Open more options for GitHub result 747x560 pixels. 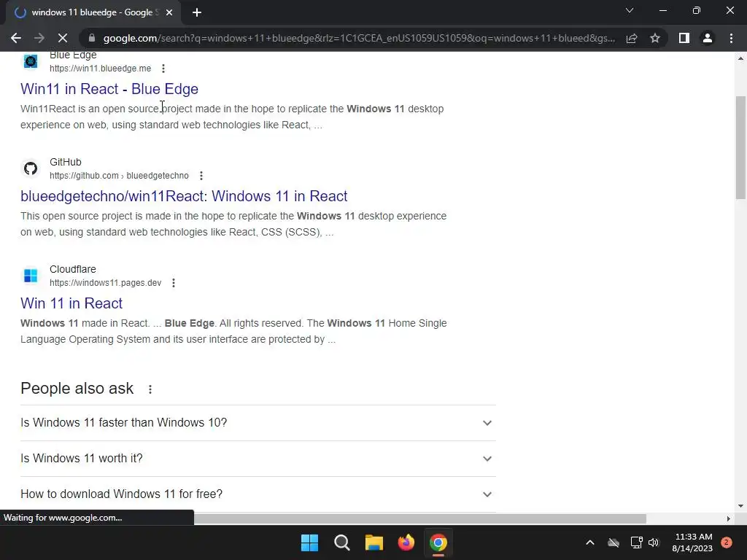coord(201,176)
